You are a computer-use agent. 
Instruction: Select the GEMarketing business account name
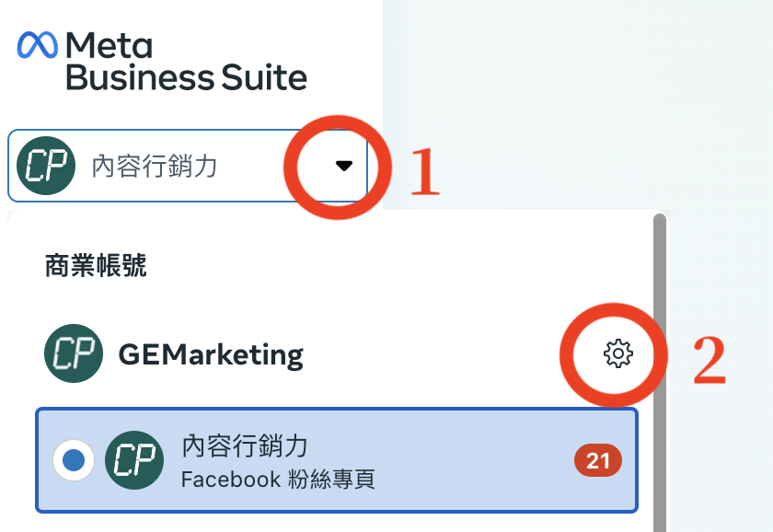click(211, 354)
